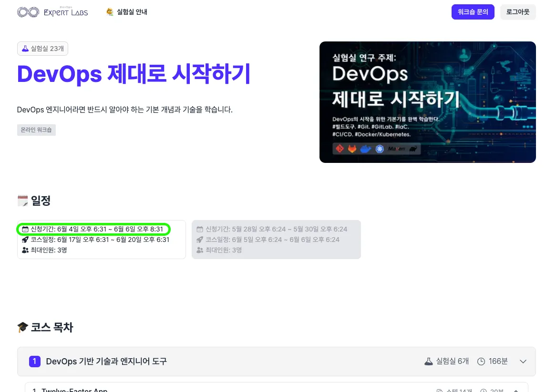
Task: Click the Git logo in the banner
Action: (x=340, y=149)
